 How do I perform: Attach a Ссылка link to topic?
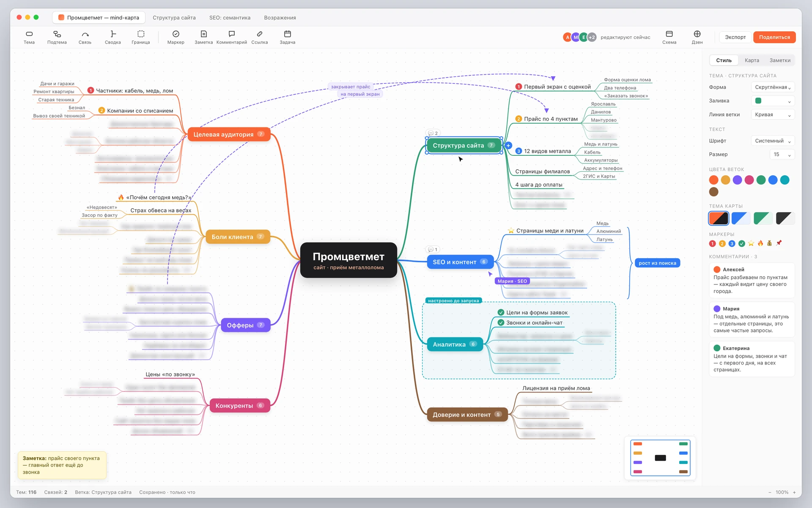(x=260, y=37)
